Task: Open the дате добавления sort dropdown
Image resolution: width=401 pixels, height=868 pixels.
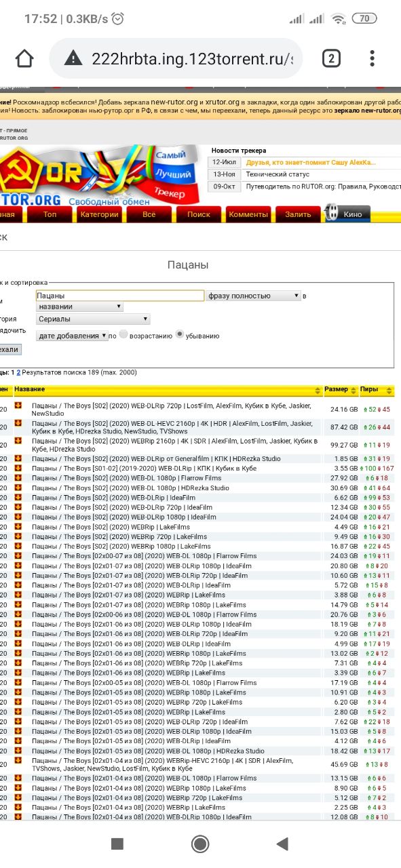Action: [72, 336]
